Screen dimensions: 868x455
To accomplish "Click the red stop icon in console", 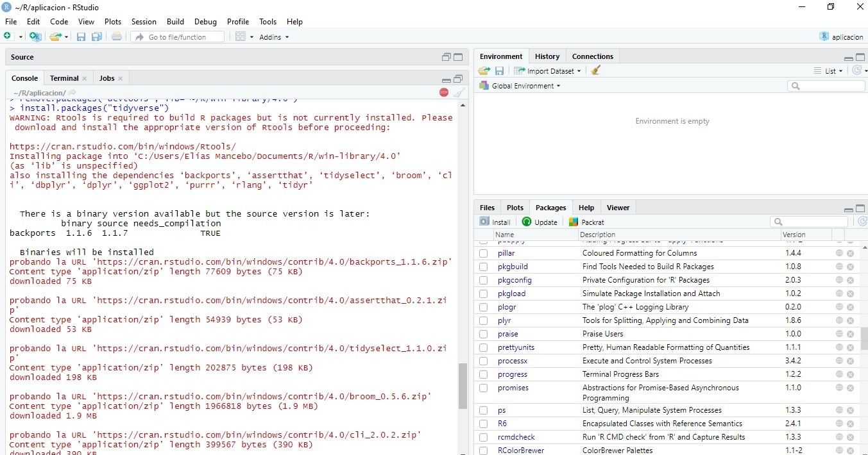I will [444, 93].
